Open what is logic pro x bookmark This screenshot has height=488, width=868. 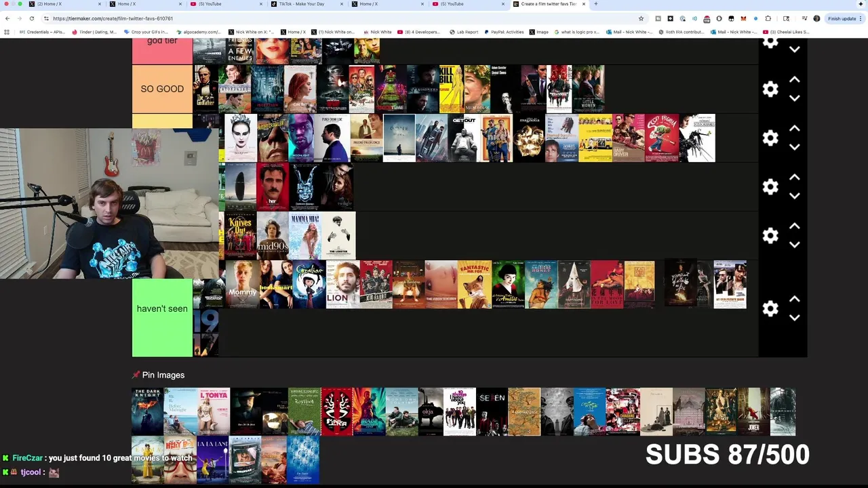[577, 32]
